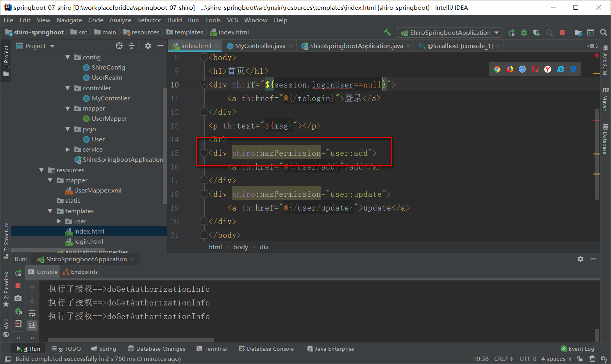Open the Terminal tool window
611x364 pixels.
[x=212, y=349]
